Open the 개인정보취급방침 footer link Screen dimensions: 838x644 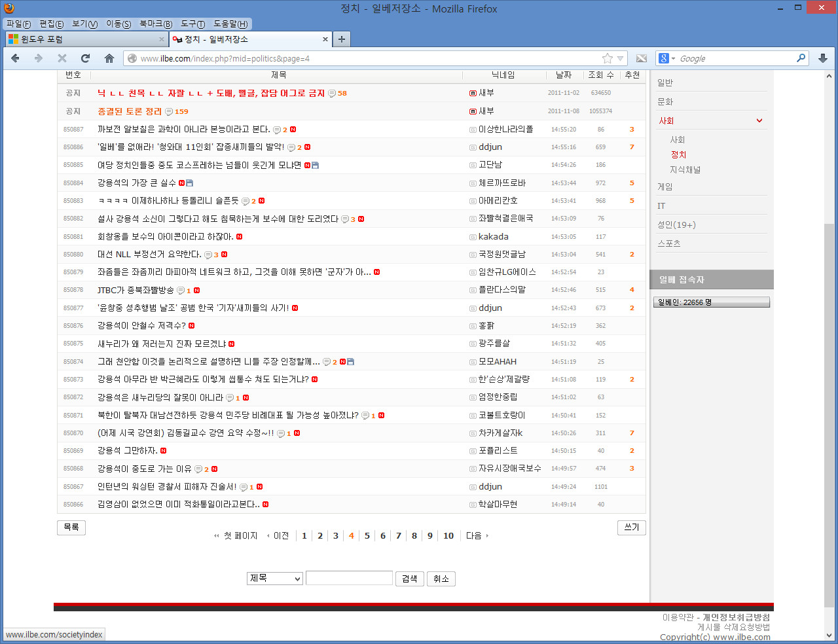(736, 617)
